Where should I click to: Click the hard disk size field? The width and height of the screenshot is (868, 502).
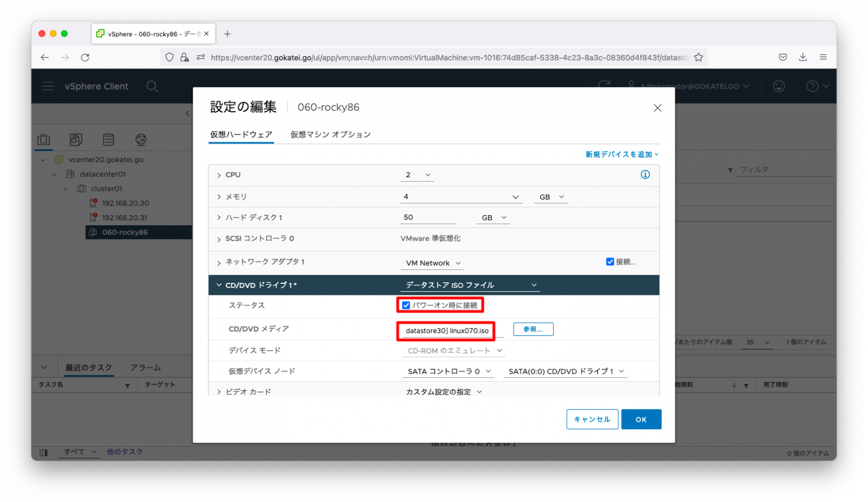click(428, 218)
